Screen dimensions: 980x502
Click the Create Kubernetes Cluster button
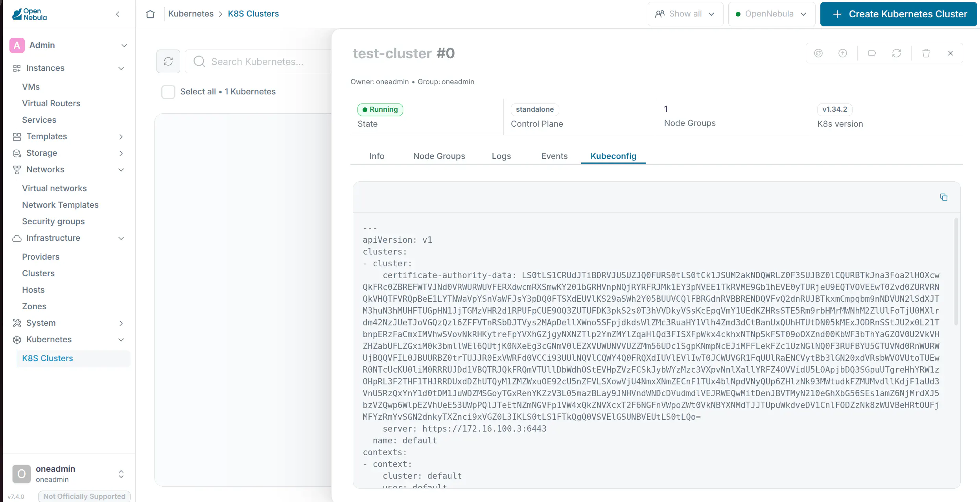coord(898,14)
